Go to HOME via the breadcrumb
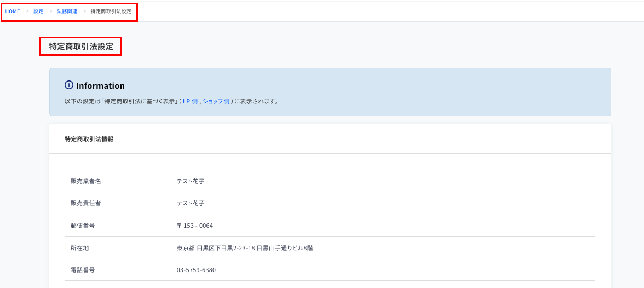The height and width of the screenshot is (288, 644). [12, 11]
